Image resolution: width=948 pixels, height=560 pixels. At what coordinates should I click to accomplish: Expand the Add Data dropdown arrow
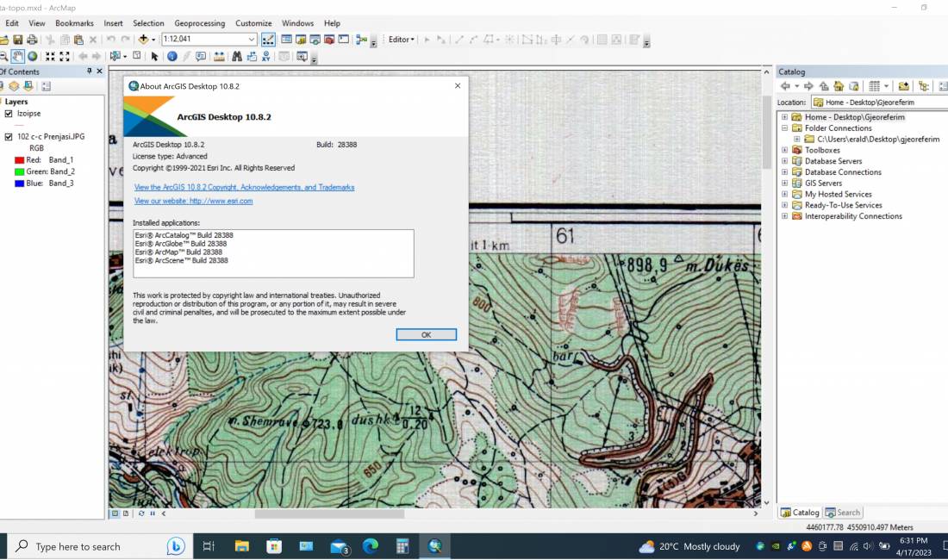(x=153, y=40)
